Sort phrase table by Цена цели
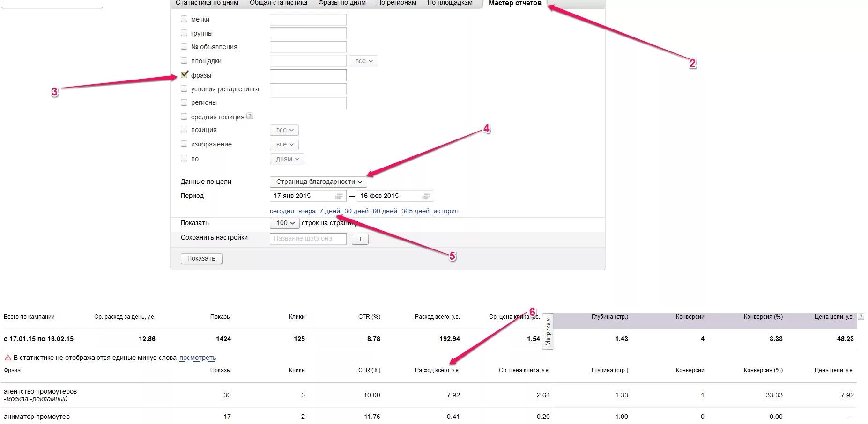 [834, 370]
